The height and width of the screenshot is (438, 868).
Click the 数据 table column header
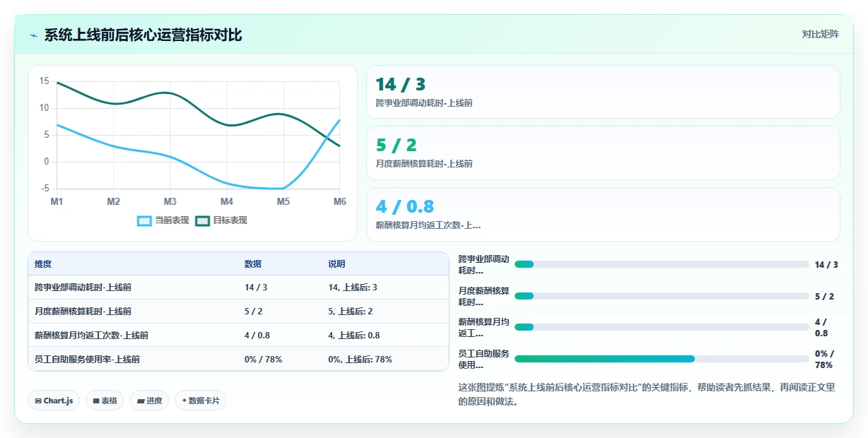[253, 264]
